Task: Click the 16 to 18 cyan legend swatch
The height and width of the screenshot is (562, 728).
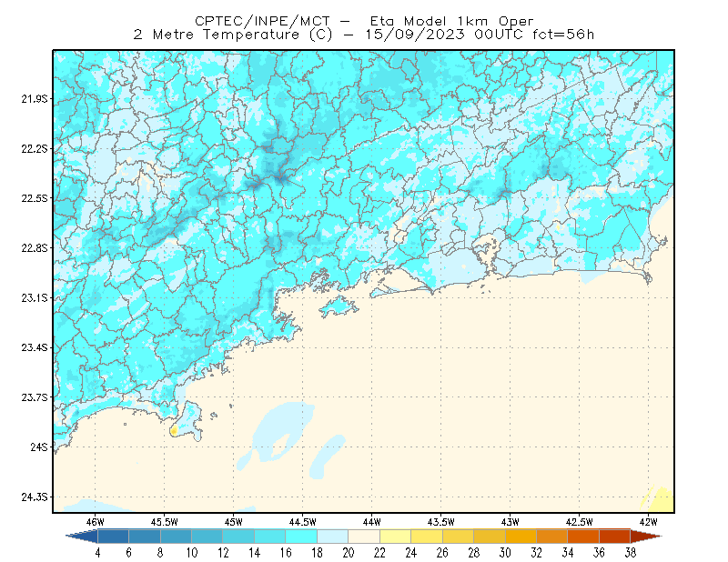Action: 301,537
